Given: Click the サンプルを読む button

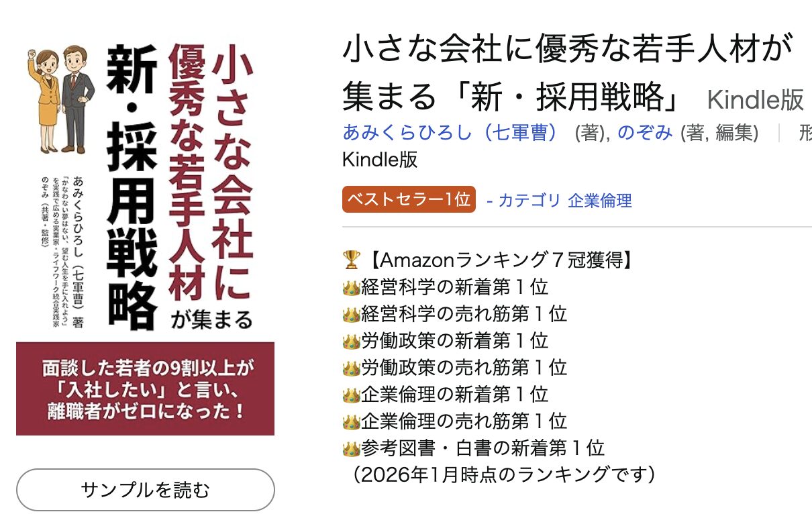Looking at the screenshot, I should 146,490.
